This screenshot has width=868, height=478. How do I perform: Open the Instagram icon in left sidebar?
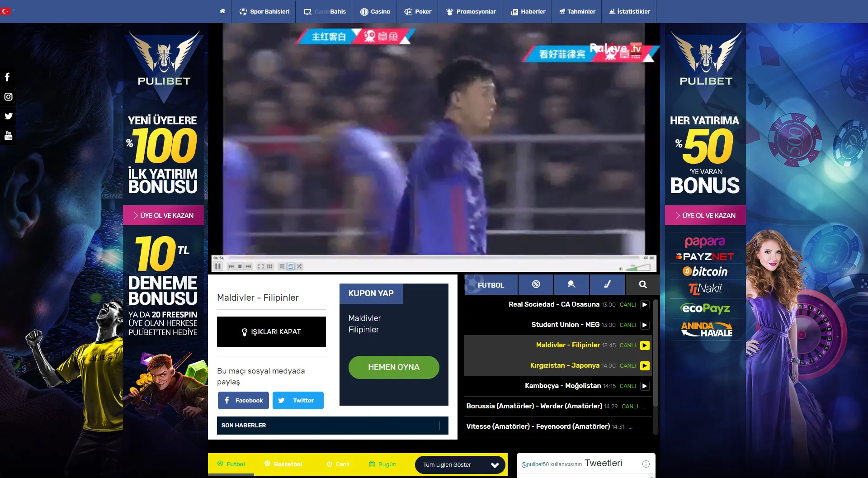[8, 97]
